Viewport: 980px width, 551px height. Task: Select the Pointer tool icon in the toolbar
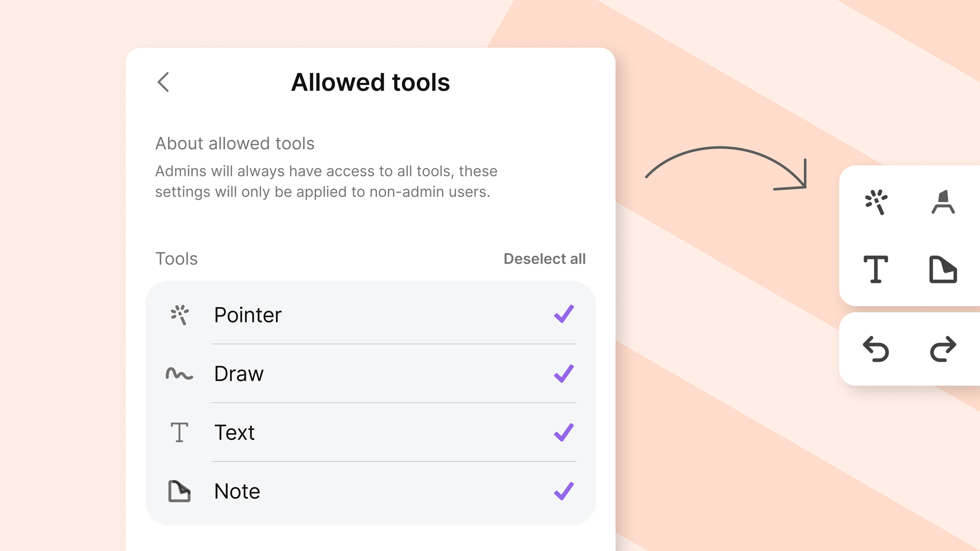[x=877, y=203]
